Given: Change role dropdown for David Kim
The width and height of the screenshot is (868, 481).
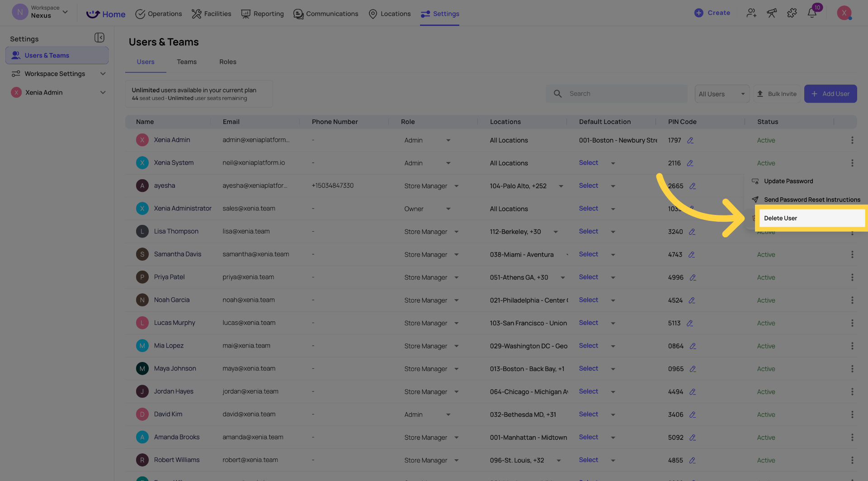Looking at the screenshot, I should pyautogui.click(x=427, y=414).
